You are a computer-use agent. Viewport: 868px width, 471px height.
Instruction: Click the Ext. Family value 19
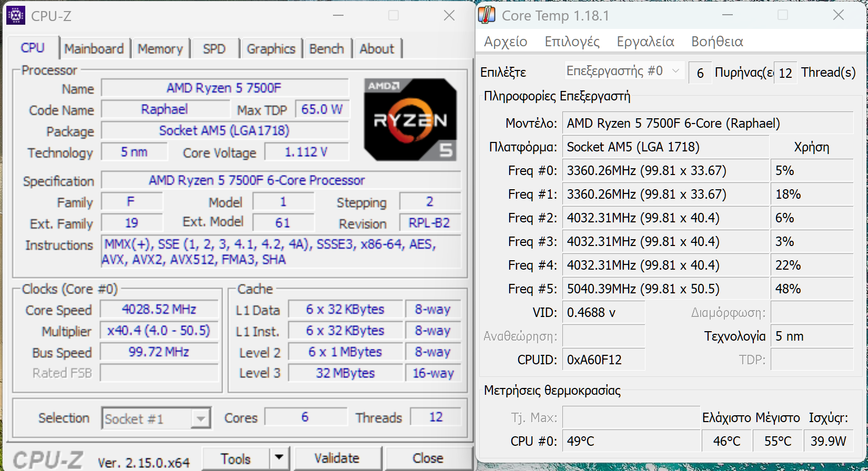coord(132,223)
